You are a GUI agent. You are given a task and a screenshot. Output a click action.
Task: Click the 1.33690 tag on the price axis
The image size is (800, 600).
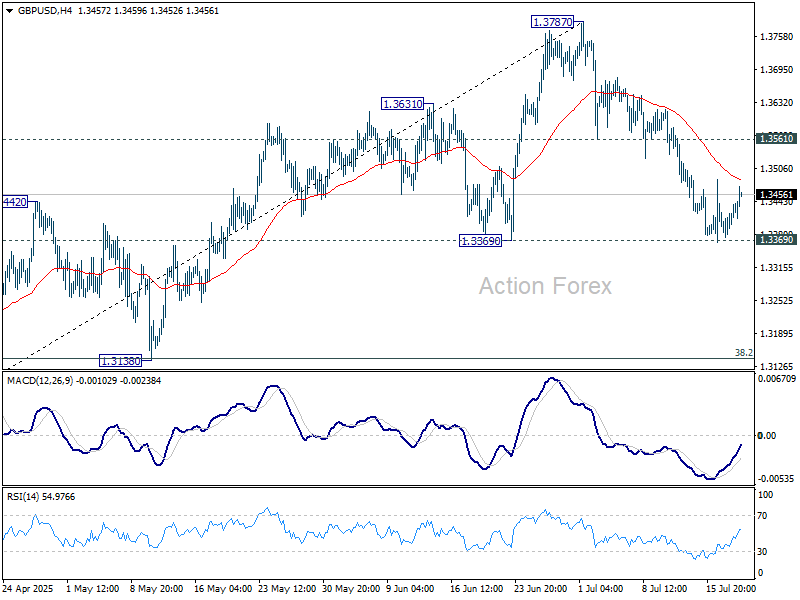coord(776,240)
